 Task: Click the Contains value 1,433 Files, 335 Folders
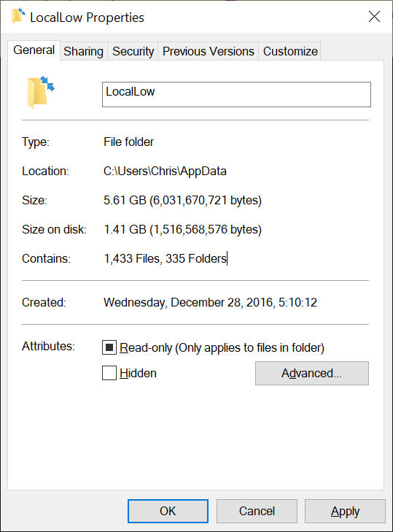[x=165, y=259]
